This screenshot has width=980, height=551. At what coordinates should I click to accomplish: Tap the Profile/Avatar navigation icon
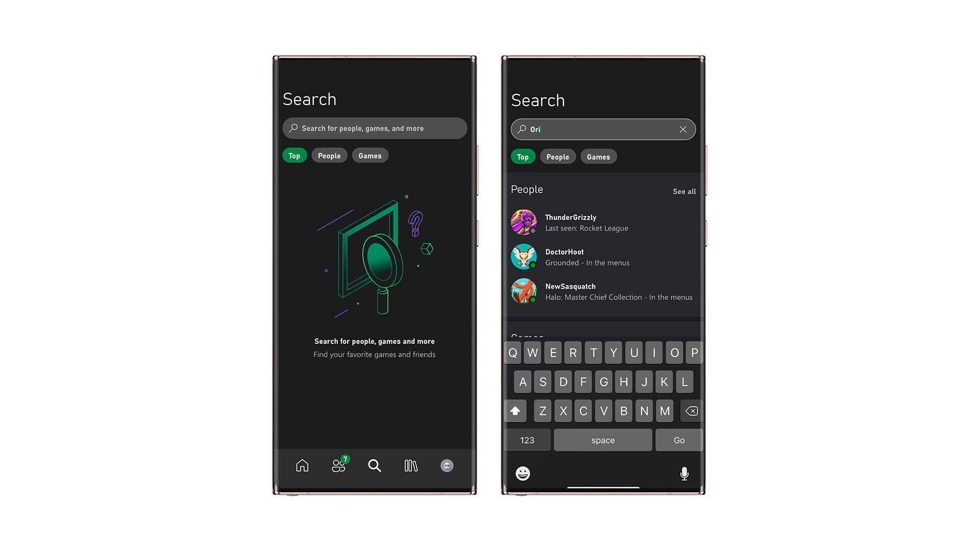point(446,466)
